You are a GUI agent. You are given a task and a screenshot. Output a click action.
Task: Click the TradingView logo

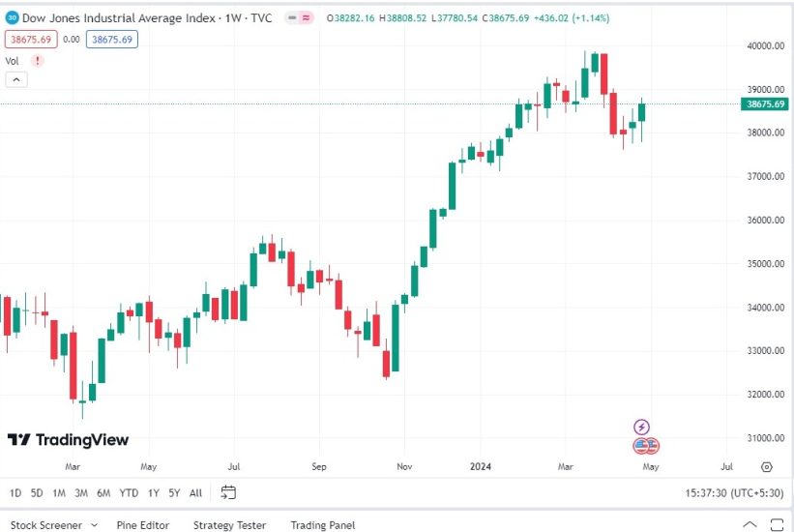pos(68,440)
